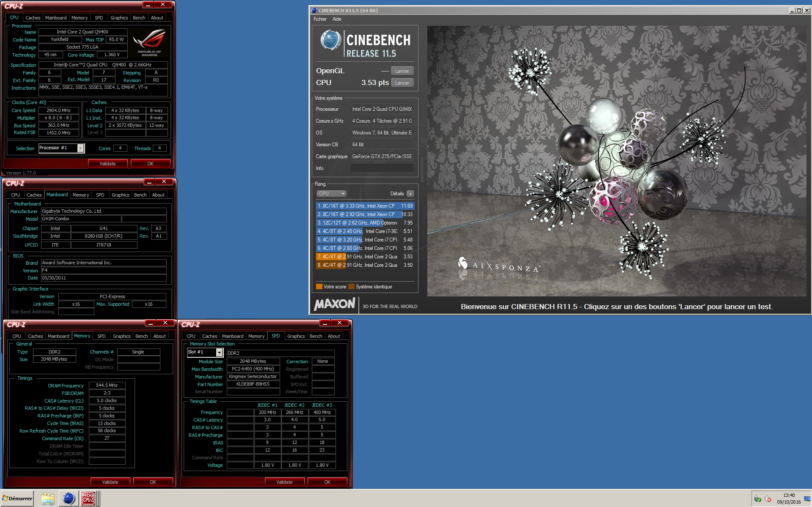This screenshot has height=507, width=812.
Task: Show desktop via taskbar end button
Action: point(807,499)
